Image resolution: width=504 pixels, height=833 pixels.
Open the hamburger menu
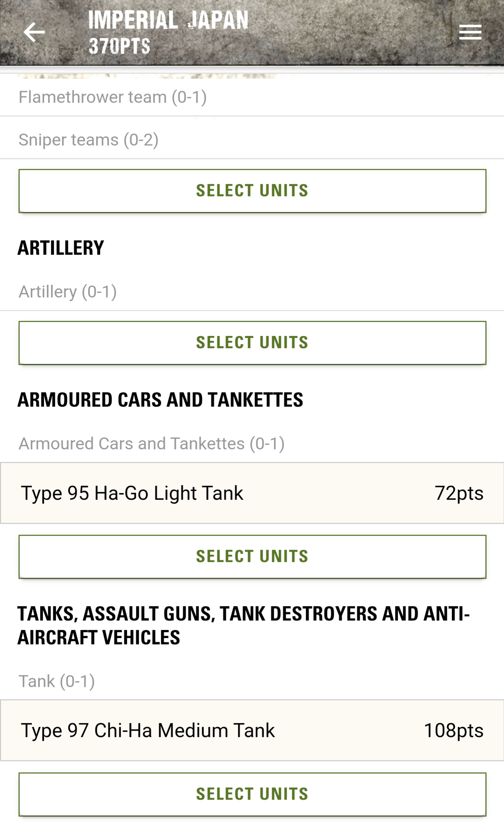tap(470, 32)
